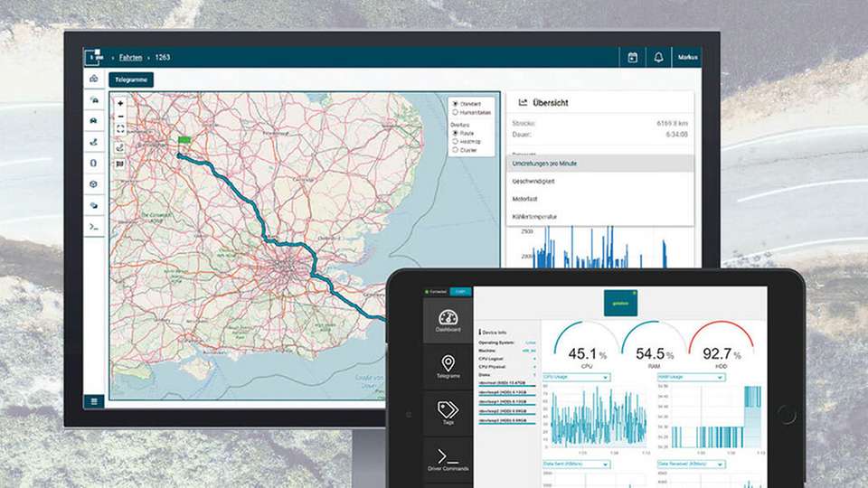Click the CPU 45.1% gauge
This screenshot has height=488, width=868.
tap(587, 346)
